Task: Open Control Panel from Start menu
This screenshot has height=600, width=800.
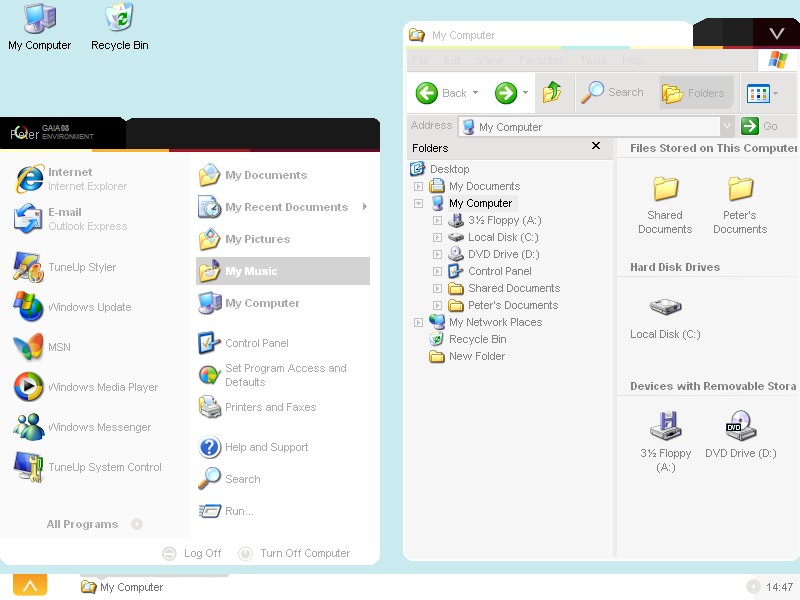Action: [x=243, y=343]
